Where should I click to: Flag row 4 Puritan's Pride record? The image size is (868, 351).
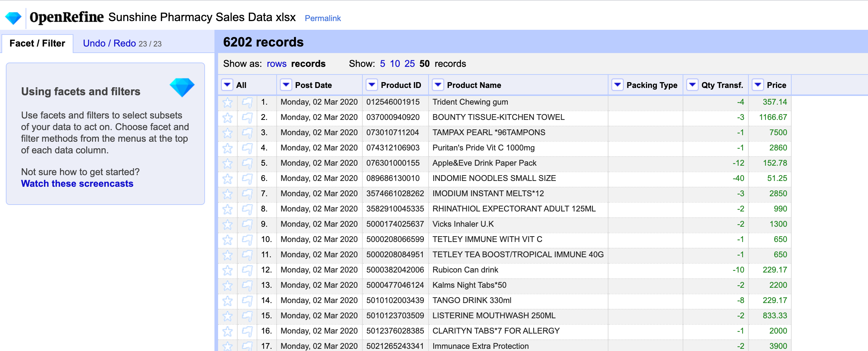pos(247,149)
